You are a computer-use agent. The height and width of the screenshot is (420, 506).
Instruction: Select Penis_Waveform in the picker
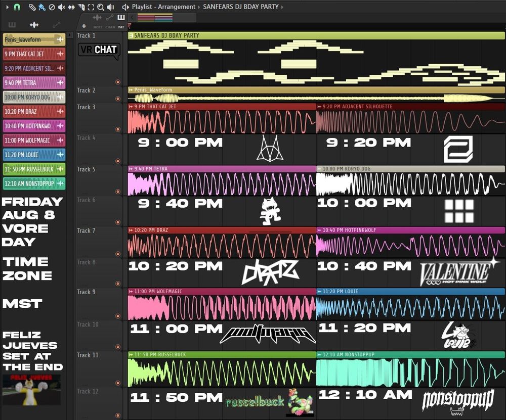click(34, 39)
